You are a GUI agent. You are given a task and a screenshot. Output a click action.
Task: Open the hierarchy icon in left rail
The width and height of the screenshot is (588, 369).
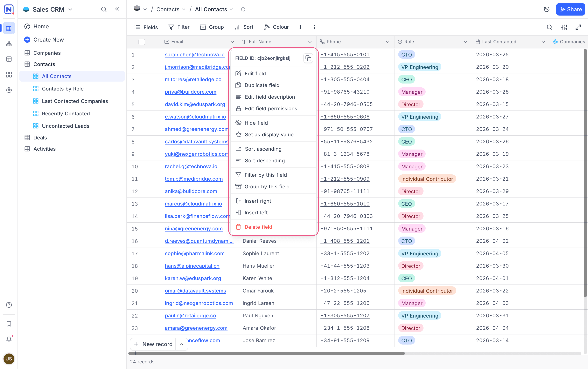click(9, 44)
